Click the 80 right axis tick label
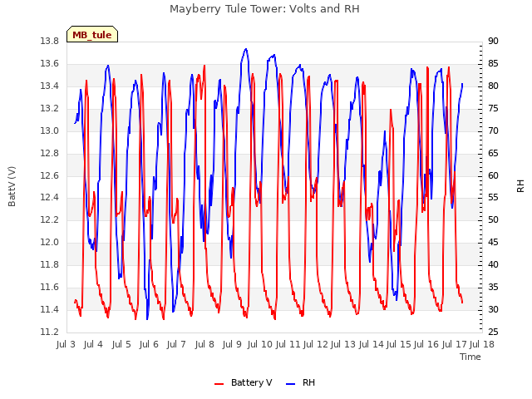Viewport: 532px width, 399px height. point(493,86)
